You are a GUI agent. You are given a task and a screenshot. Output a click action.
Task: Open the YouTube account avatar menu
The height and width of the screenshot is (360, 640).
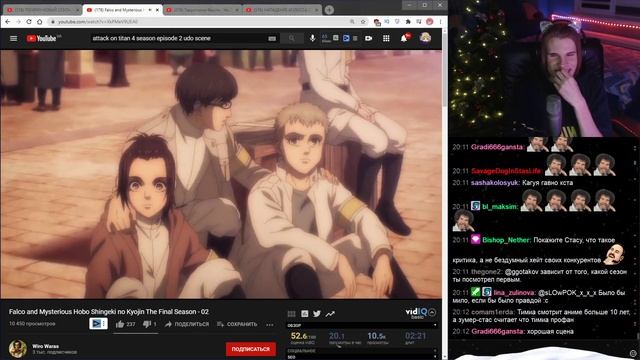425,38
